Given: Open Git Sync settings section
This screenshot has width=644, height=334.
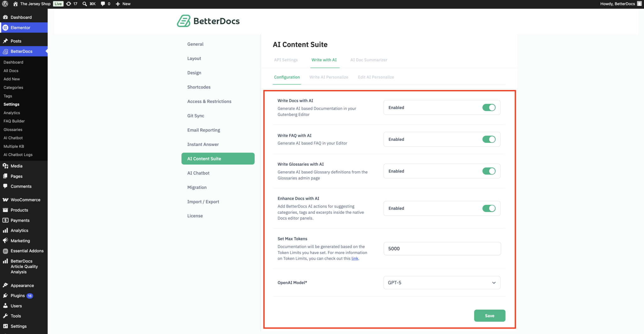Looking at the screenshot, I should click(196, 116).
